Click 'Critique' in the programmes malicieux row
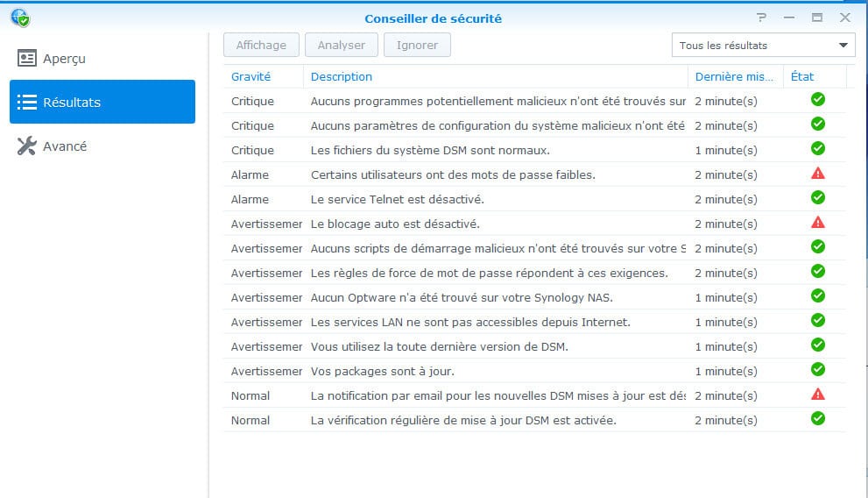868x498 pixels. coord(252,102)
